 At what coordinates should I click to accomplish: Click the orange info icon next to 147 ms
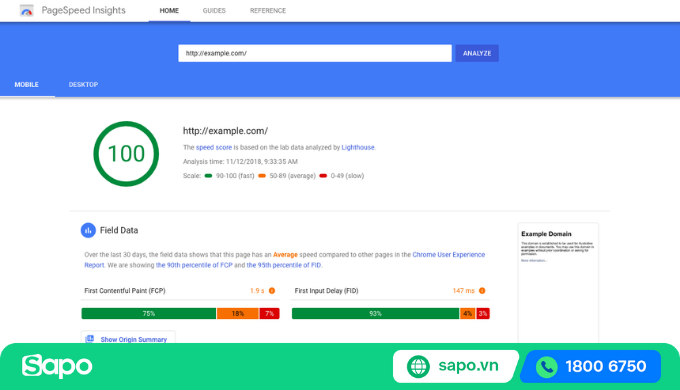click(482, 291)
